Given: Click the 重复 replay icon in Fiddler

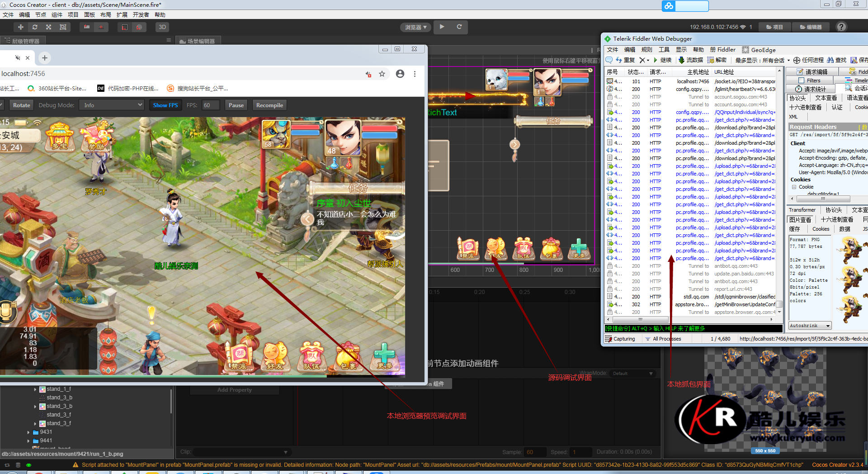Looking at the screenshot, I should (625, 60).
